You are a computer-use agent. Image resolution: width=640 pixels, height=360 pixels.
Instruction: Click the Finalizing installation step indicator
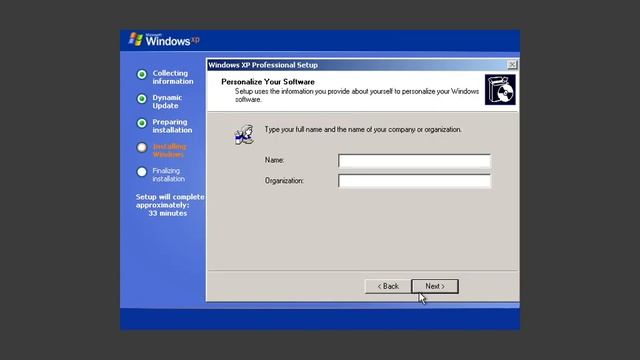tap(142, 172)
